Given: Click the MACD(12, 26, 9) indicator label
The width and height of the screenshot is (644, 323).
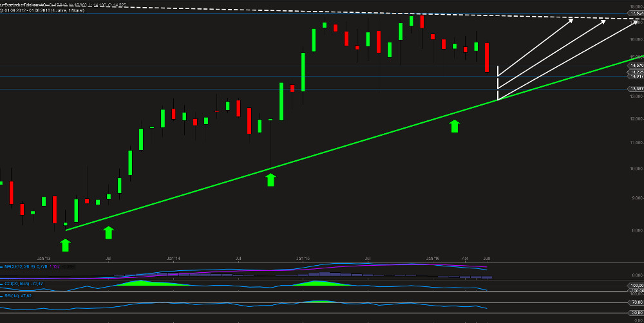Looking at the screenshot, I should pos(19,266).
